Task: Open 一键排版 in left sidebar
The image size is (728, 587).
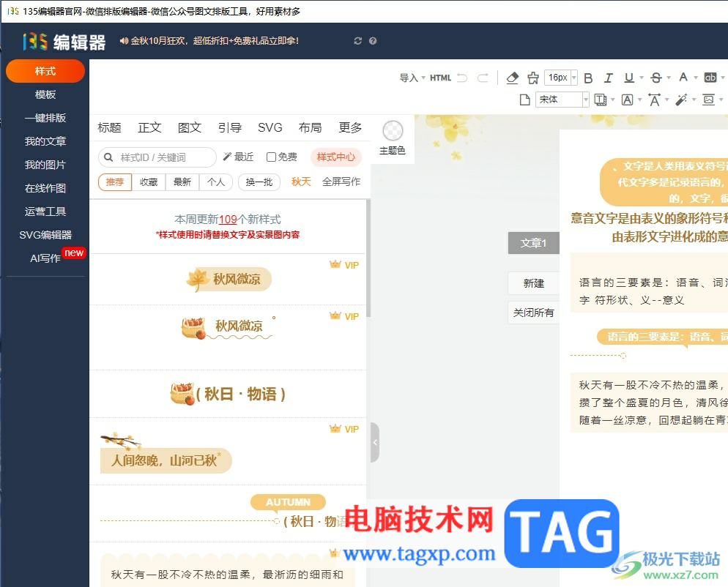Action: tap(45, 118)
